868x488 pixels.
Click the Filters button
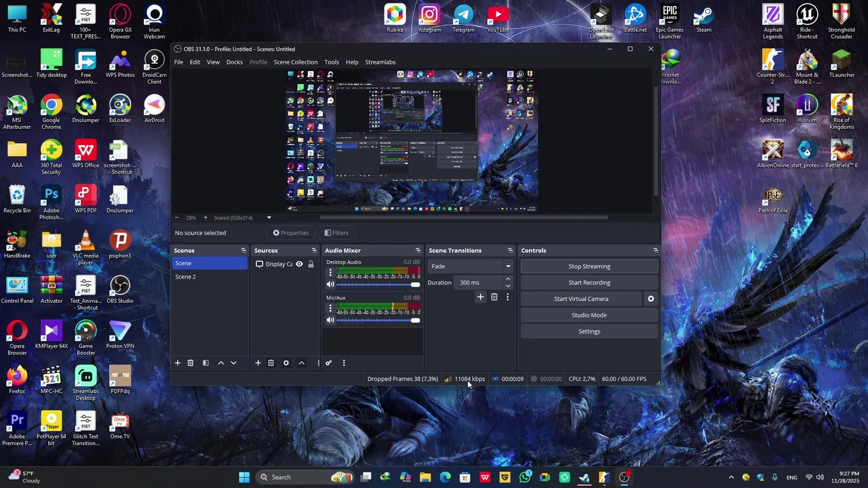point(336,233)
